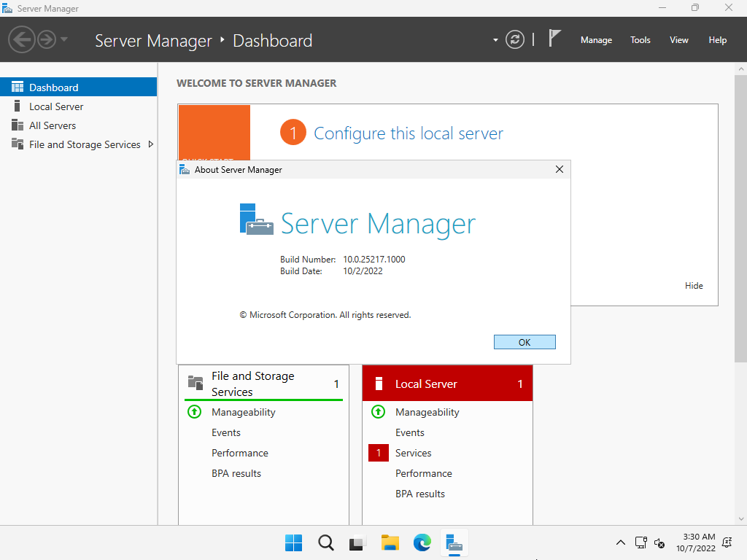Open the Help menu
This screenshot has width=747, height=560.
717,40
